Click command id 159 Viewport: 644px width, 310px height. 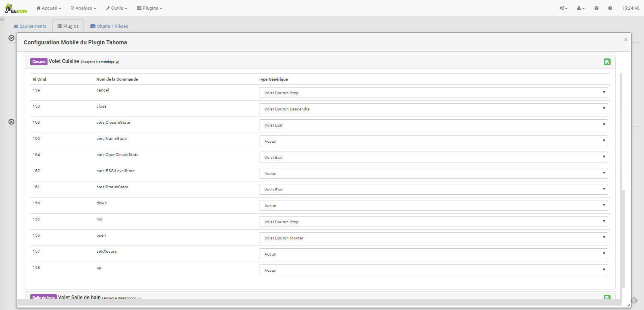pyautogui.click(x=36, y=90)
